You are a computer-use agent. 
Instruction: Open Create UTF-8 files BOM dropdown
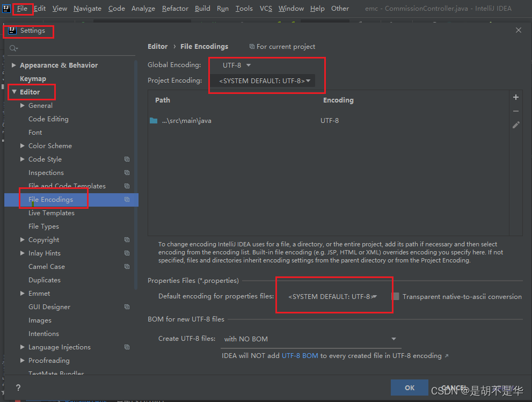click(311, 339)
